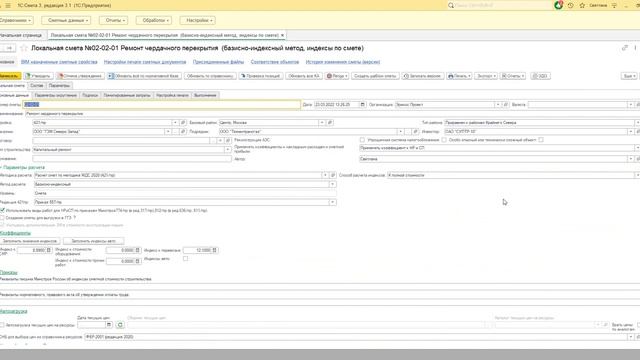Expand the Редакция 421пр dropdown arrow
This screenshot has width=640, height=360.
pyautogui.click(x=333, y=202)
